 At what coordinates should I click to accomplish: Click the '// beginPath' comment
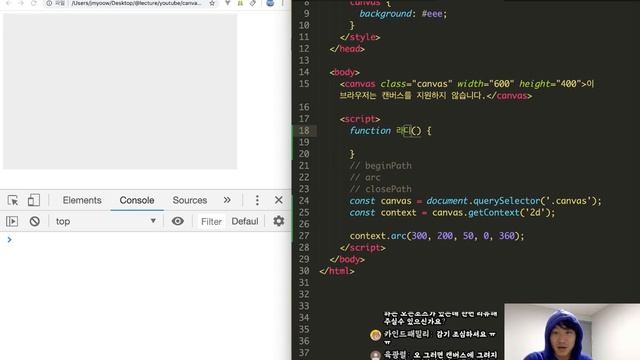[380, 166]
